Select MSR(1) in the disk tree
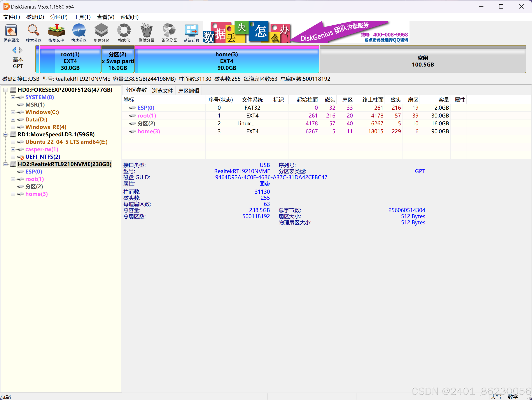 pyautogui.click(x=35, y=105)
